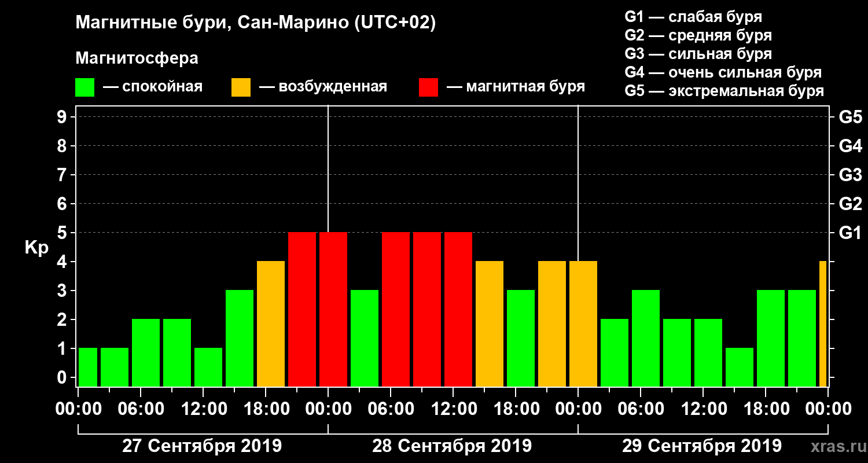Click the red magnetic-storm legend swatch
The height and width of the screenshot is (463, 868).
point(429,87)
